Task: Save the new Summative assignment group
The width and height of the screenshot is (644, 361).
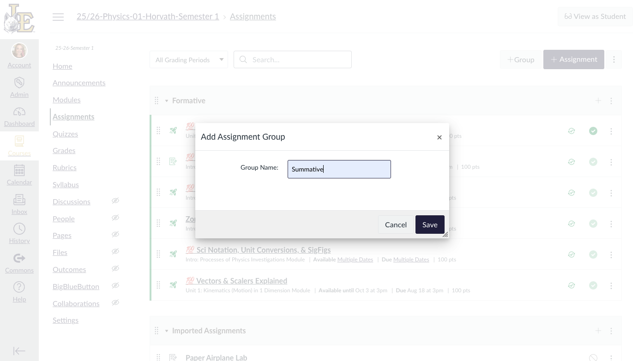Action: (430, 225)
